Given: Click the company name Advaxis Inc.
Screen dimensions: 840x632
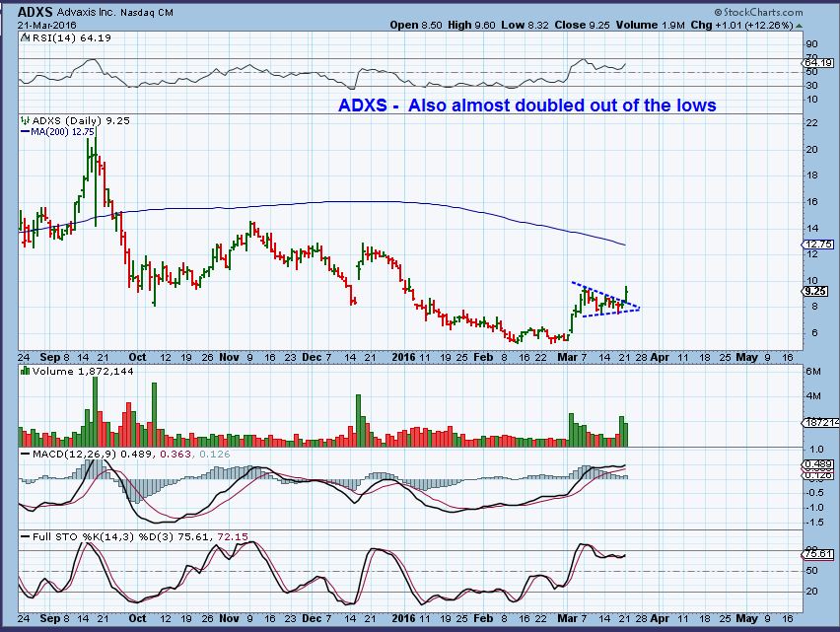Looking at the screenshot, I should (x=86, y=12).
